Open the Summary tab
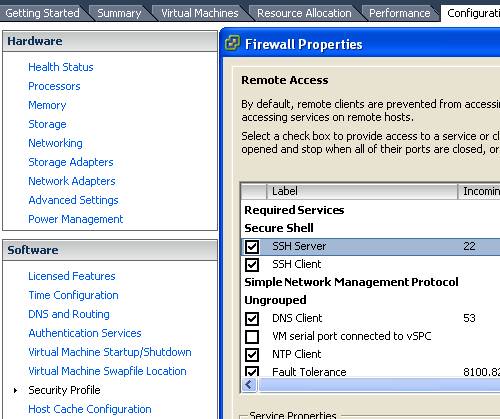 click(x=119, y=13)
